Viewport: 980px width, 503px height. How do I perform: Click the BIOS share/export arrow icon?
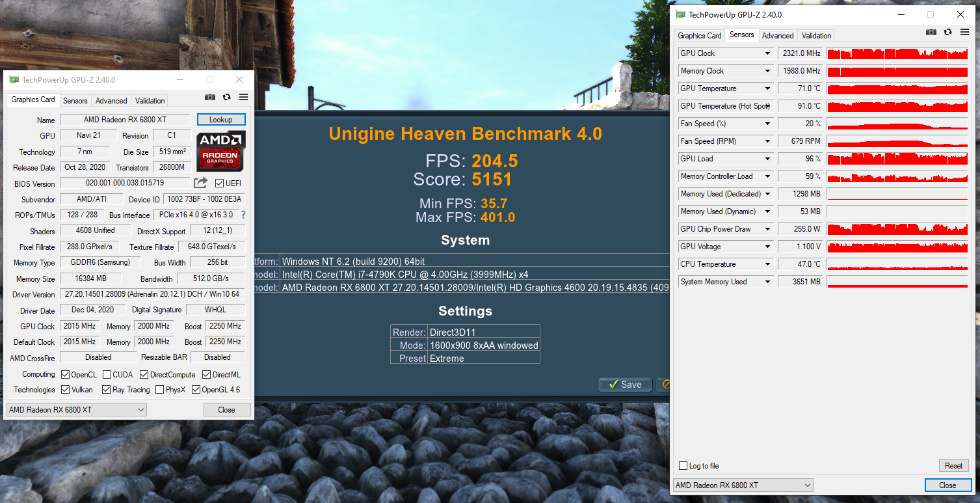coord(201,183)
